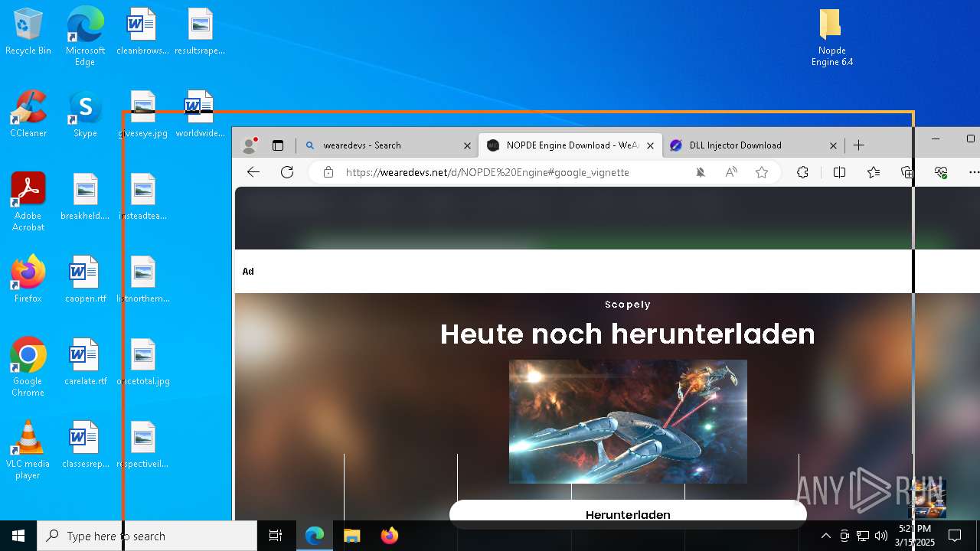Viewport: 980px width, 551px height.
Task: Open Edge Favorites list icon
Action: tap(874, 172)
